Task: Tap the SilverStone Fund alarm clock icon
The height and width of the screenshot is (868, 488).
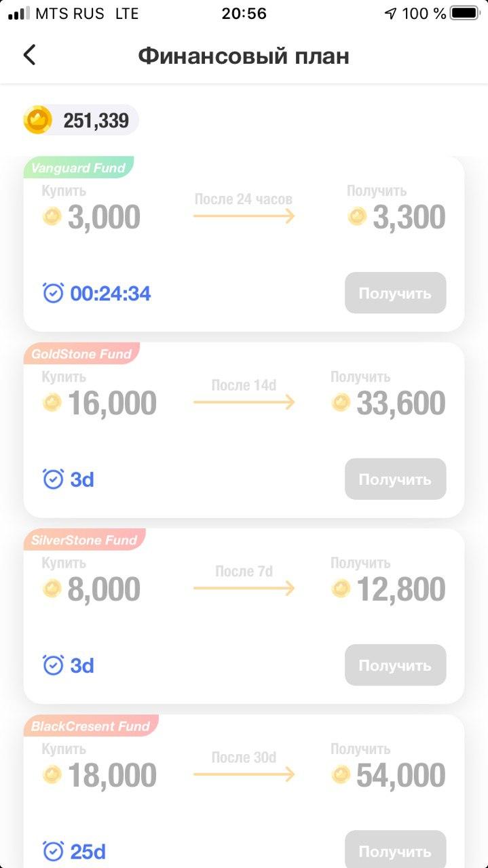Action: 53,665
